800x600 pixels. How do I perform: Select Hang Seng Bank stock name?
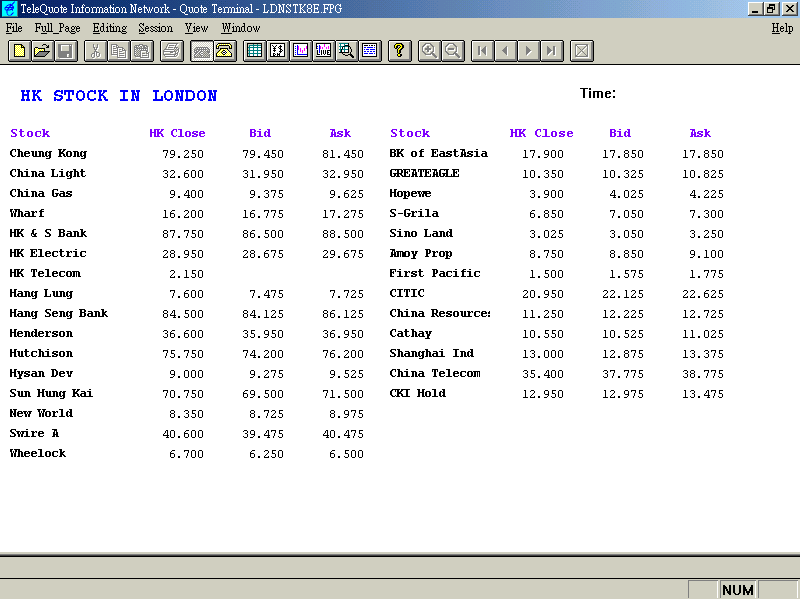(x=59, y=314)
